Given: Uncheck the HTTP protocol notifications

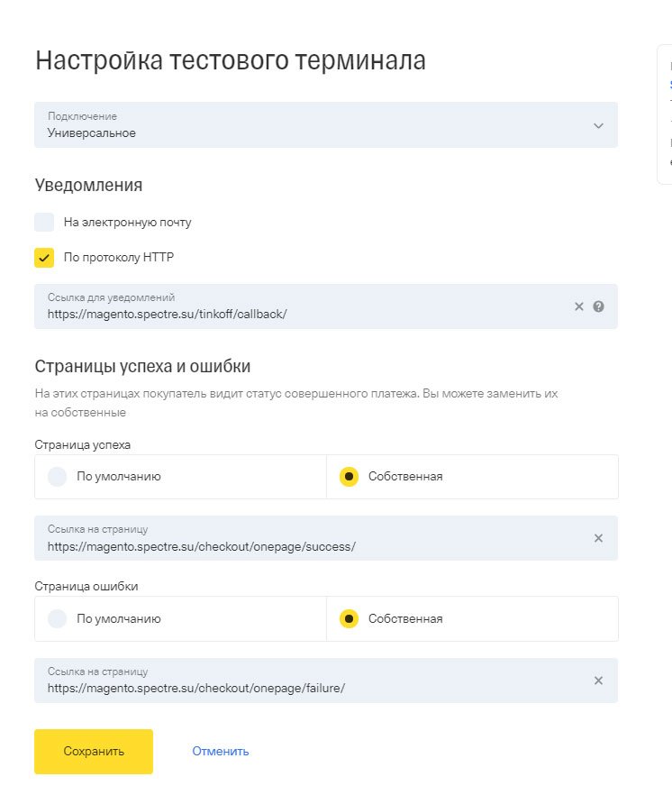Looking at the screenshot, I should 44,258.
